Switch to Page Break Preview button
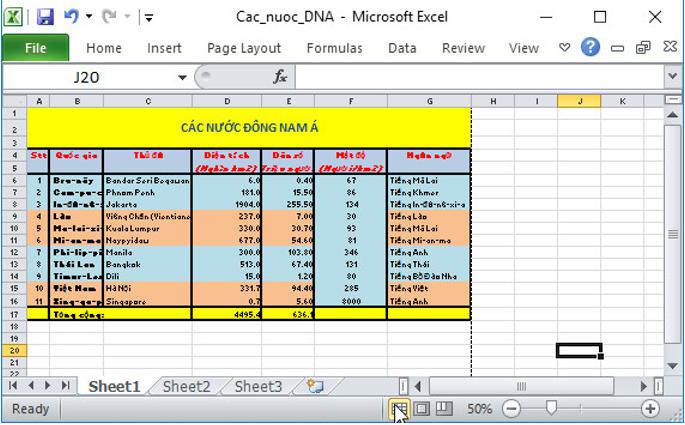 pyautogui.click(x=444, y=409)
